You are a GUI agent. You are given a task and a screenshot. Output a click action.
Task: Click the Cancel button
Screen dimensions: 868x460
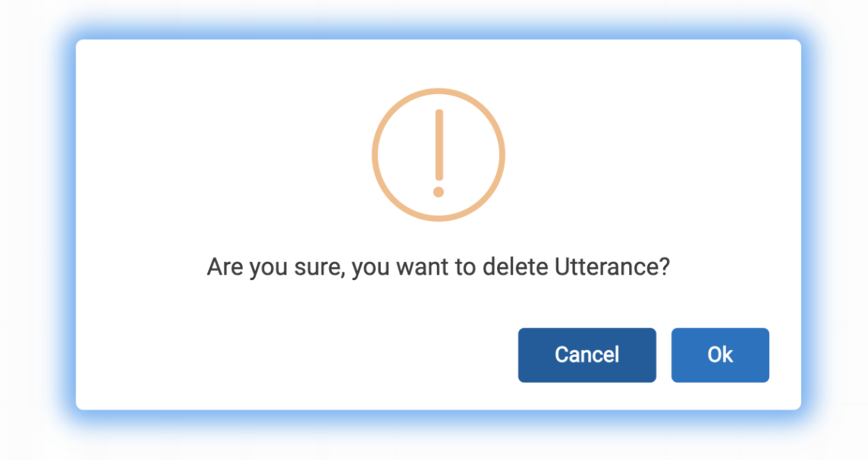tap(587, 355)
